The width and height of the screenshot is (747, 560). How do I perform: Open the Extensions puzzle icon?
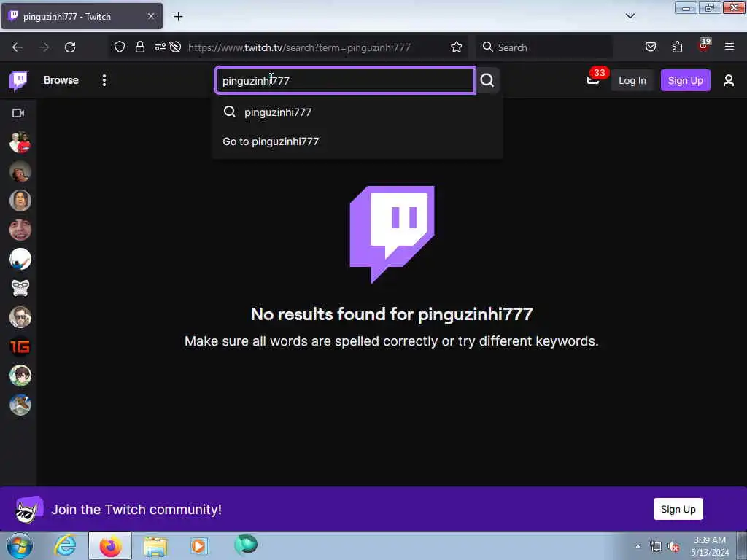677,47
